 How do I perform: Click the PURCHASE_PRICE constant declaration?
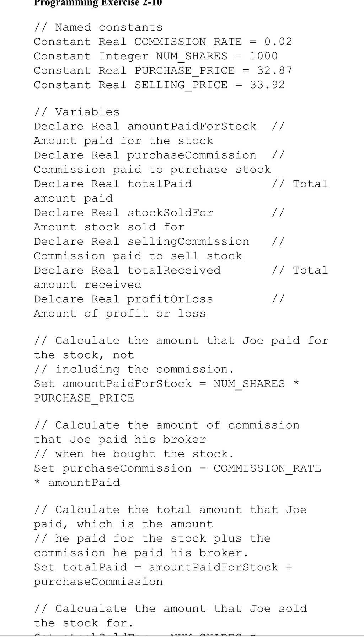[163, 71]
